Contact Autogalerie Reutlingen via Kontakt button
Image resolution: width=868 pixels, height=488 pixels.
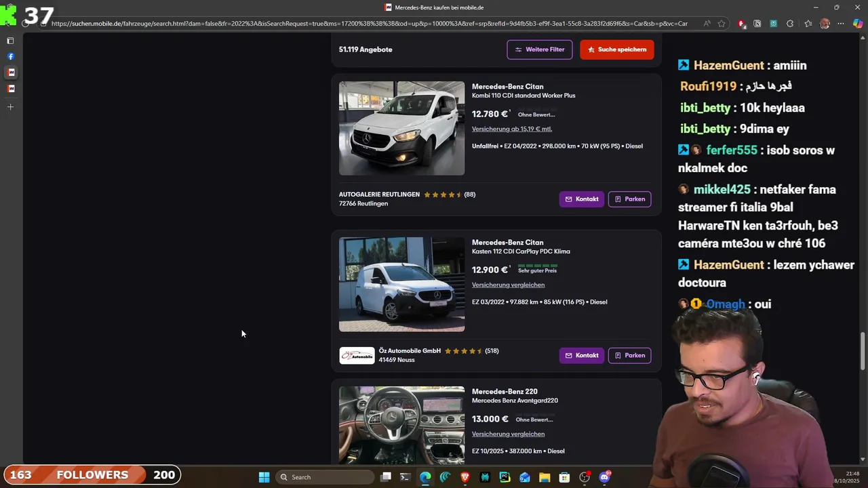click(x=581, y=199)
